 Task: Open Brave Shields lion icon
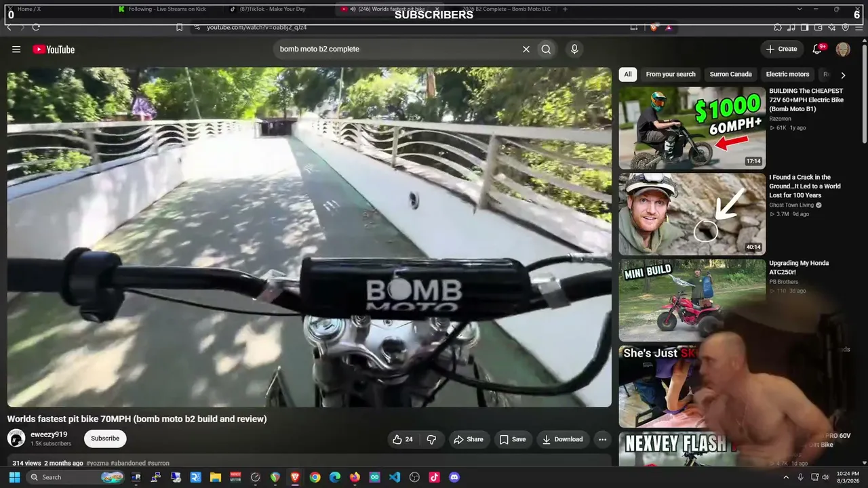[x=653, y=27]
